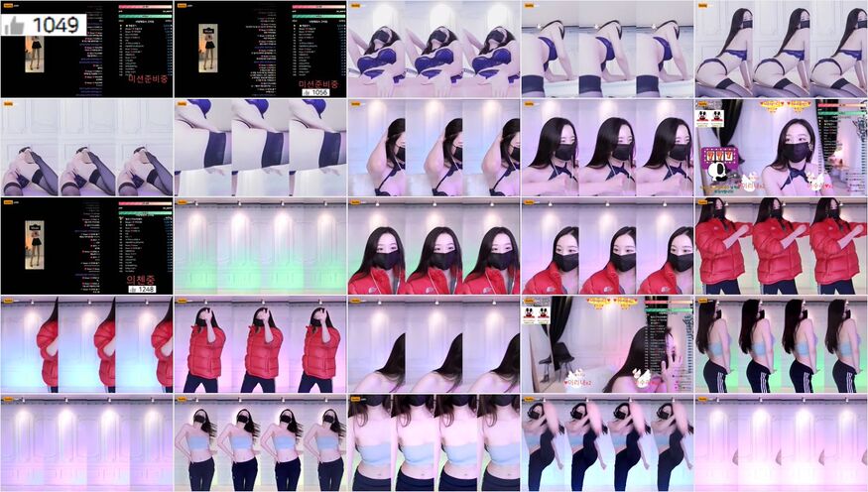
Task: Click the thumbs-up icon beside 1049
Action: click(x=13, y=26)
